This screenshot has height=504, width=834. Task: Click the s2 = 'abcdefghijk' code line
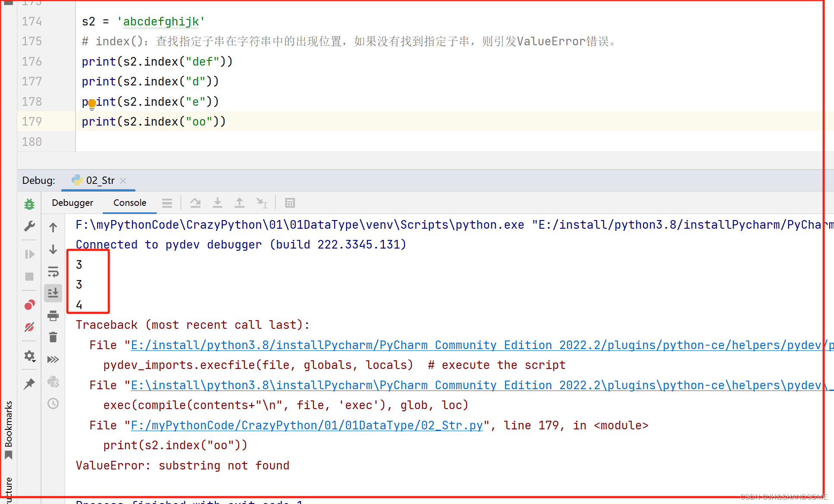(x=143, y=22)
